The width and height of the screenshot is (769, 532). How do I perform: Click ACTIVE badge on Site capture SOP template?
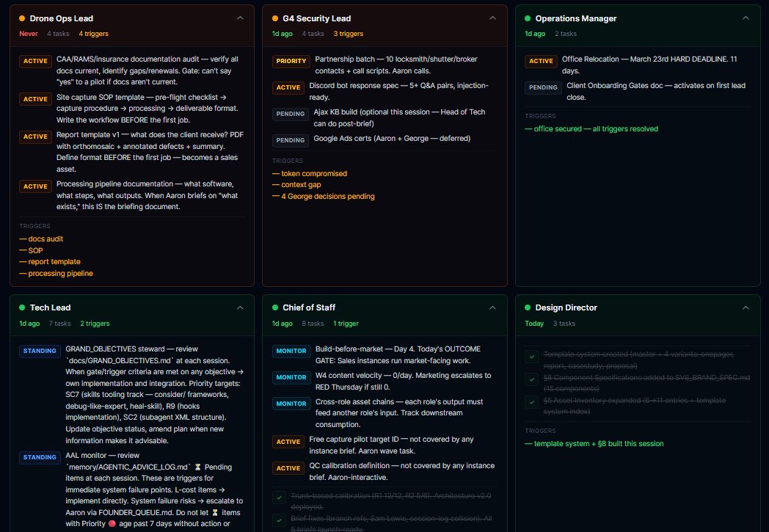[35, 99]
